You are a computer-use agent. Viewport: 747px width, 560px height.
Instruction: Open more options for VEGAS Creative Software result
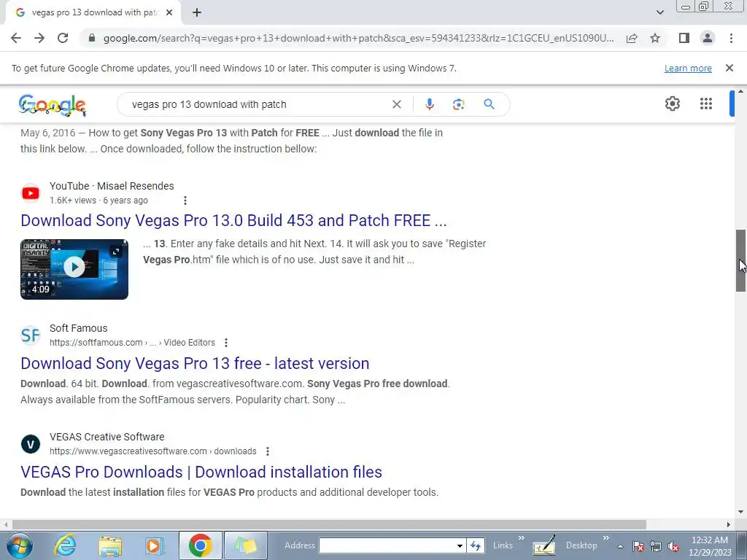tap(268, 451)
